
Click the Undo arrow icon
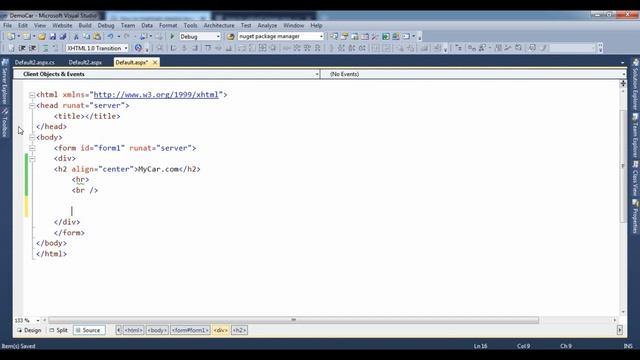click(x=110, y=37)
